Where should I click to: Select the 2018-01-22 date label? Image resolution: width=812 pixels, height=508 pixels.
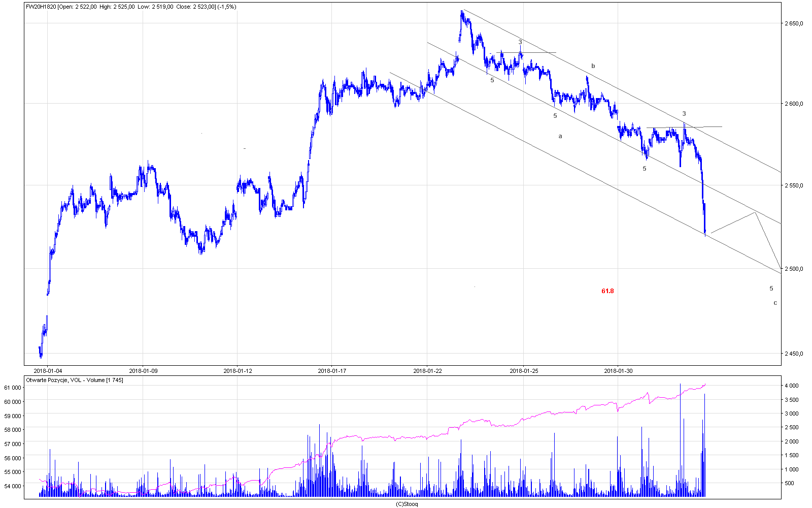[427, 371]
